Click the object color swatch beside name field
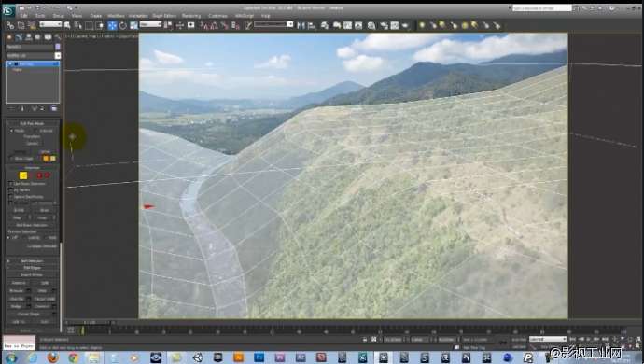Viewport: 644px width, 364px height. [x=58, y=47]
